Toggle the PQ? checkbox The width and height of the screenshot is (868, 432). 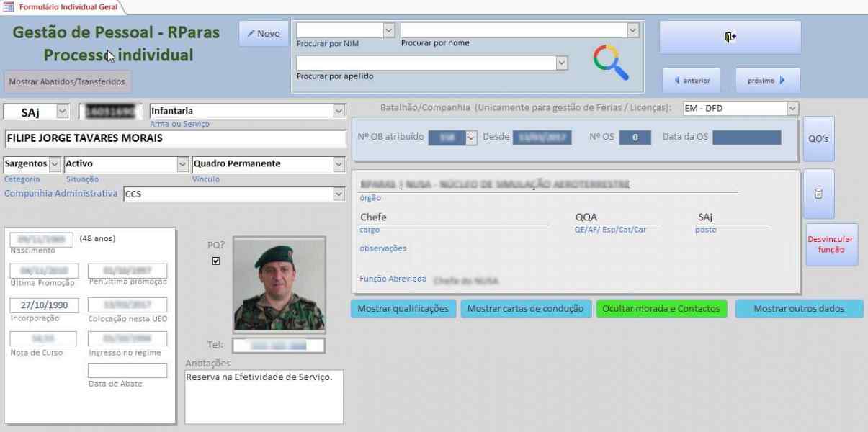(216, 261)
